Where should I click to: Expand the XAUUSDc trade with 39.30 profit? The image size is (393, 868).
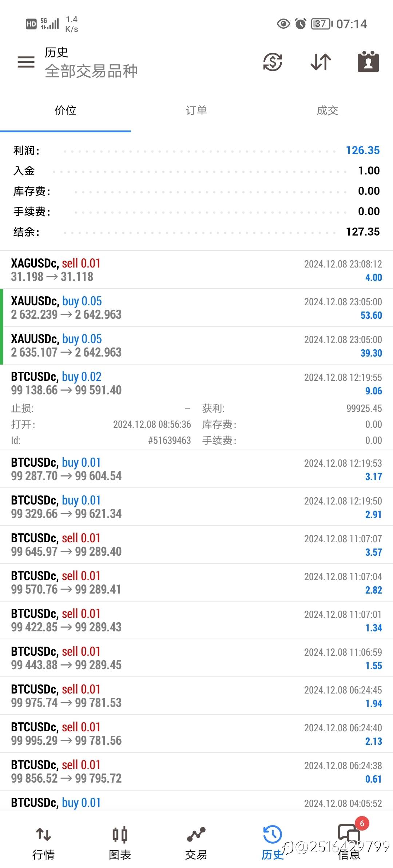click(x=196, y=346)
